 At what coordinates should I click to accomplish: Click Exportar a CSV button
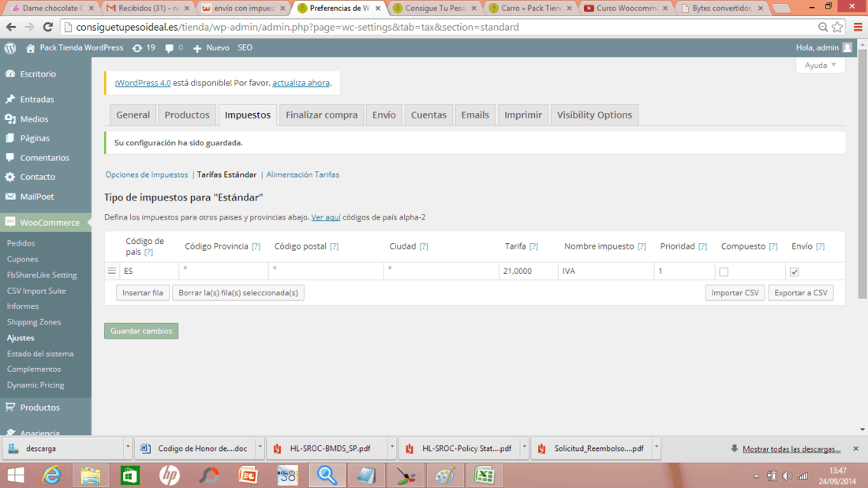tap(800, 292)
